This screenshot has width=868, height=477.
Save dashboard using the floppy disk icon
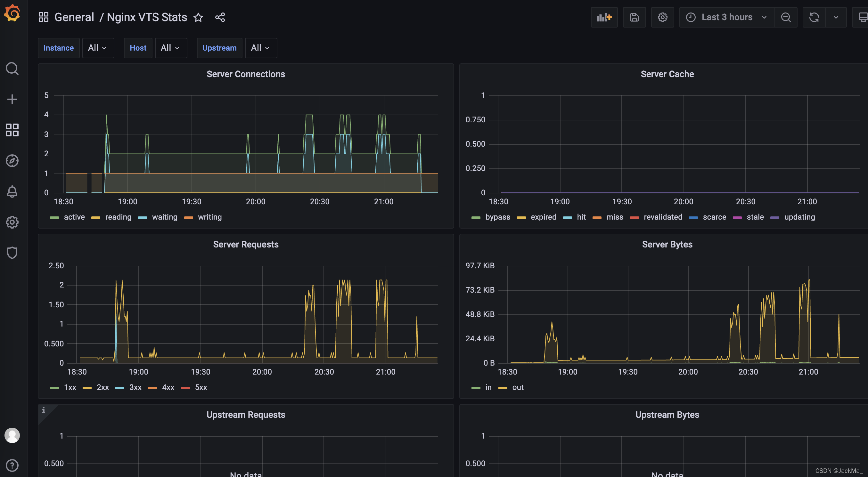click(x=634, y=17)
